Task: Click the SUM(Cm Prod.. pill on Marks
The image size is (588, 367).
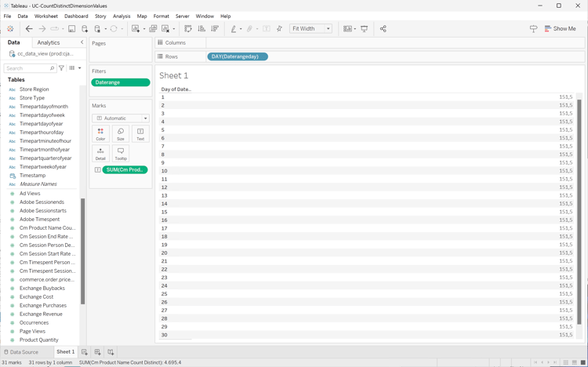Action: pyautogui.click(x=125, y=169)
